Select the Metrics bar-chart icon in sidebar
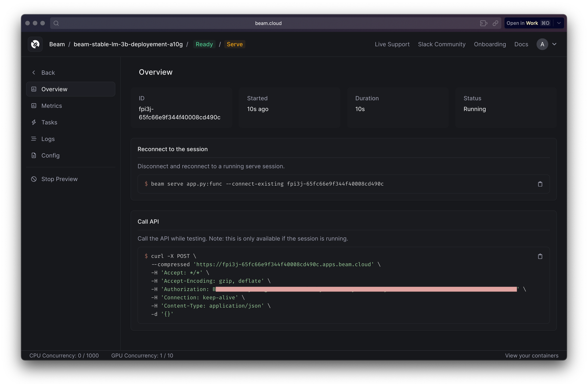The height and width of the screenshot is (384, 588). pyautogui.click(x=34, y=106)
